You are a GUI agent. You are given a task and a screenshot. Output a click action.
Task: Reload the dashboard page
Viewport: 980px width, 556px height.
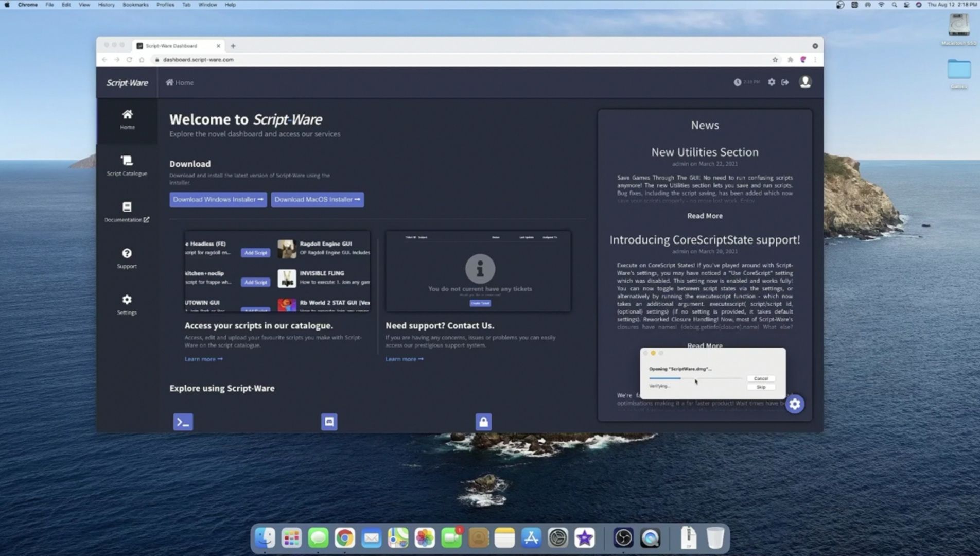coord(129,60)
